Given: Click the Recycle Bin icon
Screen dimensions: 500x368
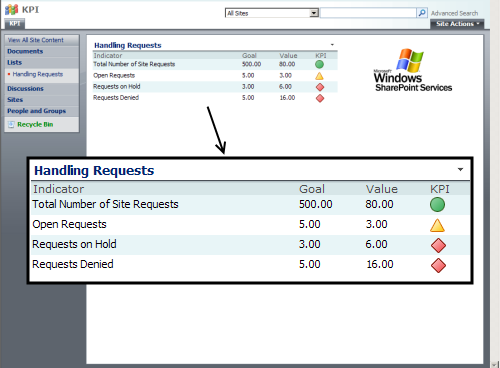Looking at the screenshot, I should [11, 124].
